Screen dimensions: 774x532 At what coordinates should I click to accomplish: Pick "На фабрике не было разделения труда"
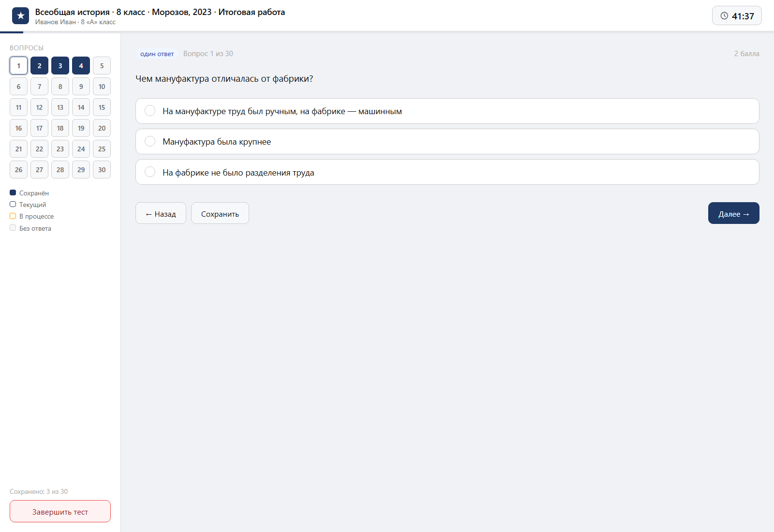[447, 172]
